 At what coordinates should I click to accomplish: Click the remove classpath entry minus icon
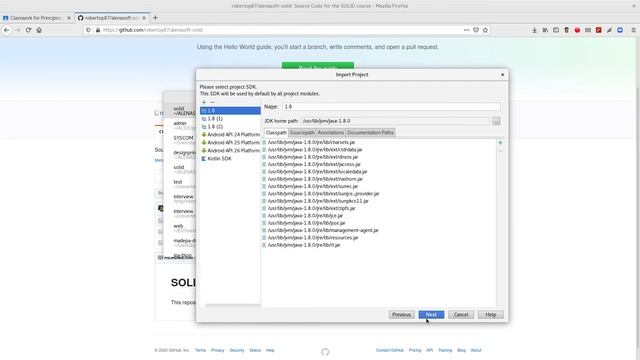point(500,151)
